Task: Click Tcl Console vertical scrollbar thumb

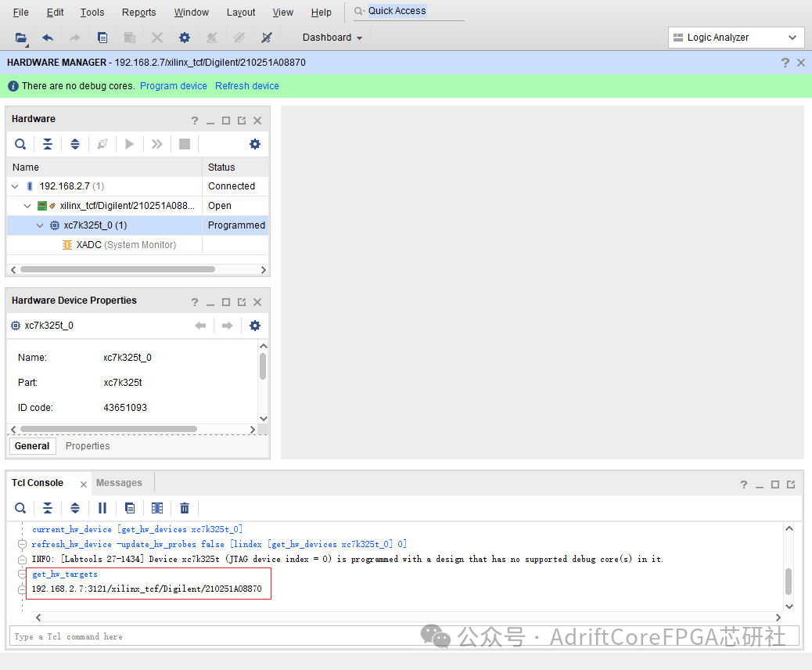Action: (789, 582)
